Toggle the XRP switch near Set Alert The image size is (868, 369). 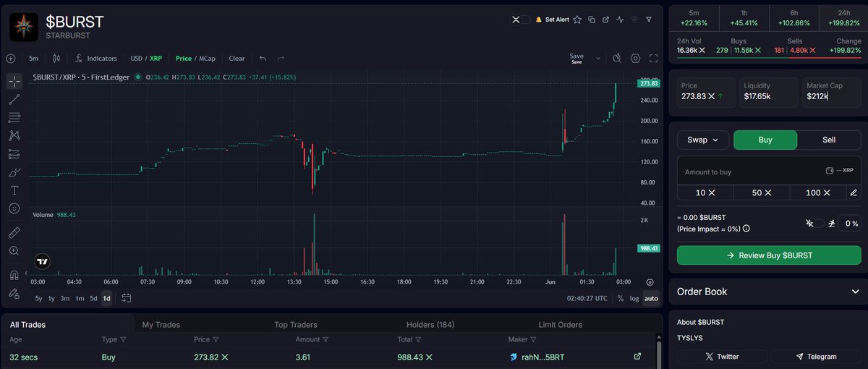point(521,20)
